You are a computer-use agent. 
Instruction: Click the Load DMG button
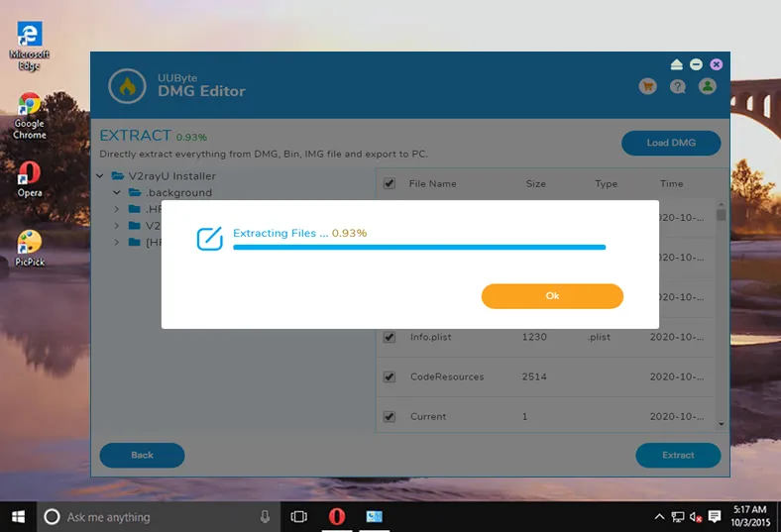point(671,143)
